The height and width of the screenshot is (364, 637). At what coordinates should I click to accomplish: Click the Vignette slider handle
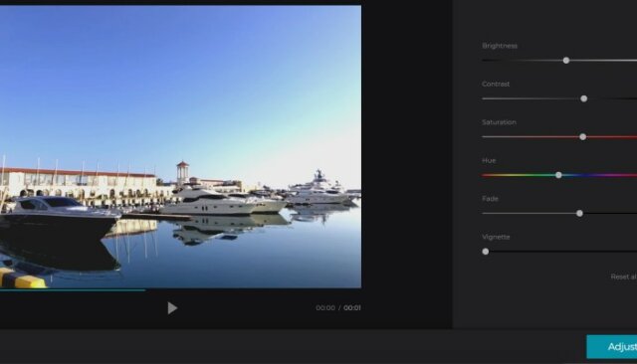coord(486,252)
